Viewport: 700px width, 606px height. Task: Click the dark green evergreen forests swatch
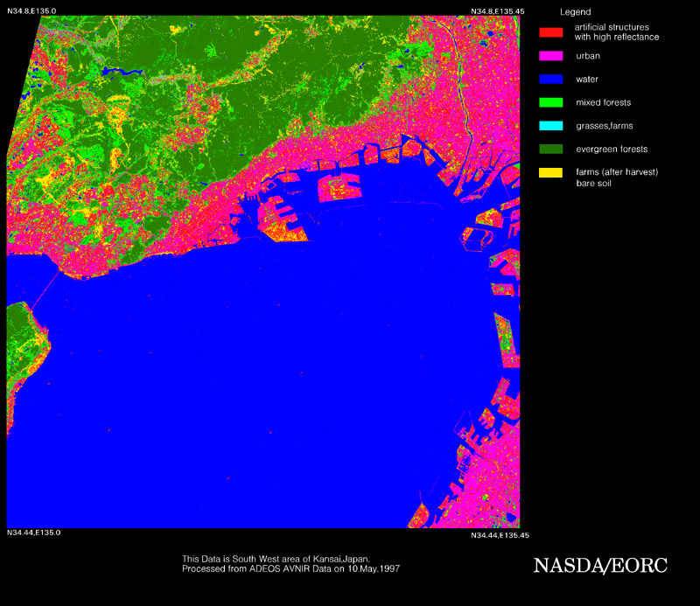(551, 149)
